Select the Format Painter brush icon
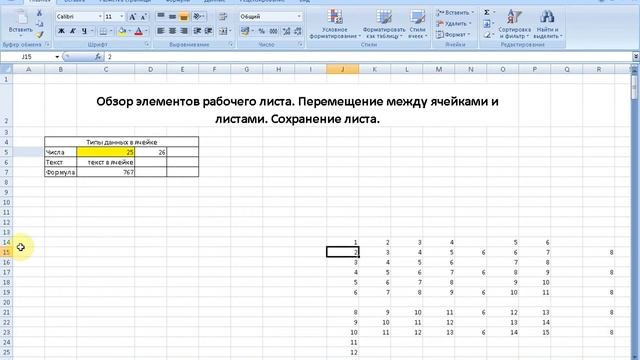The image size is (640, 360). (40, 35)
